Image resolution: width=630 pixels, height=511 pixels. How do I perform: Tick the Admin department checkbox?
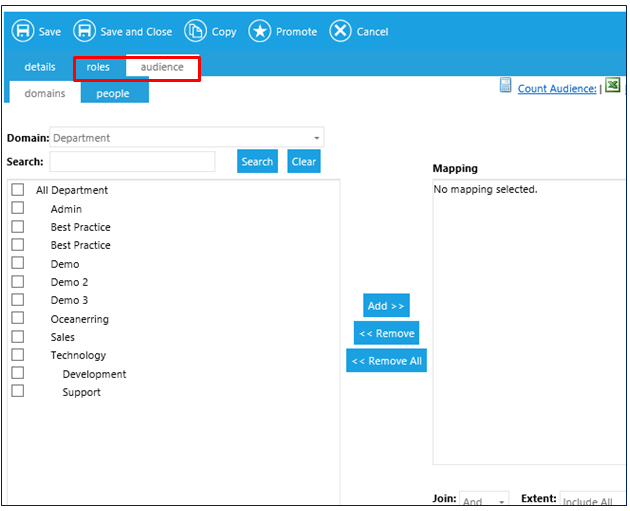18,209
